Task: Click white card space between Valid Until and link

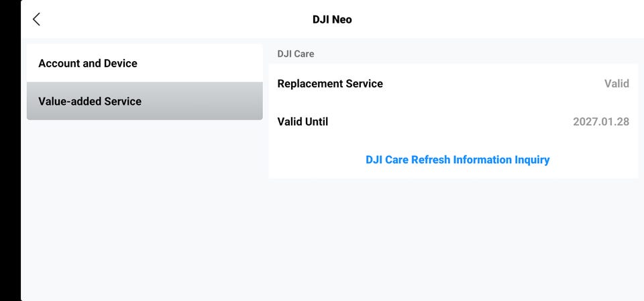Action: (453, 140)
